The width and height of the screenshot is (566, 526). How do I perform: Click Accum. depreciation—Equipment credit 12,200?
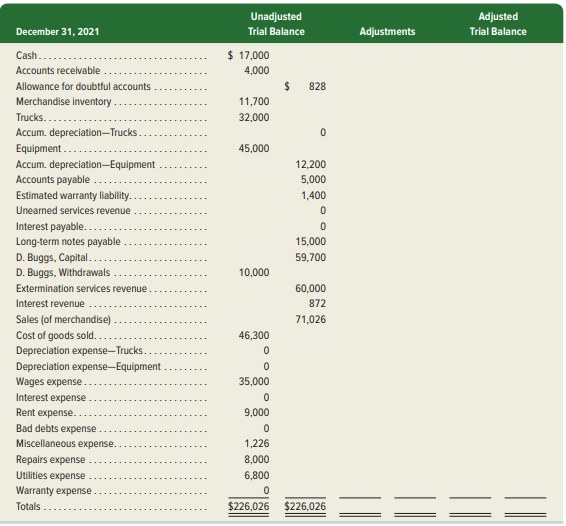click(x=310, y=164)
